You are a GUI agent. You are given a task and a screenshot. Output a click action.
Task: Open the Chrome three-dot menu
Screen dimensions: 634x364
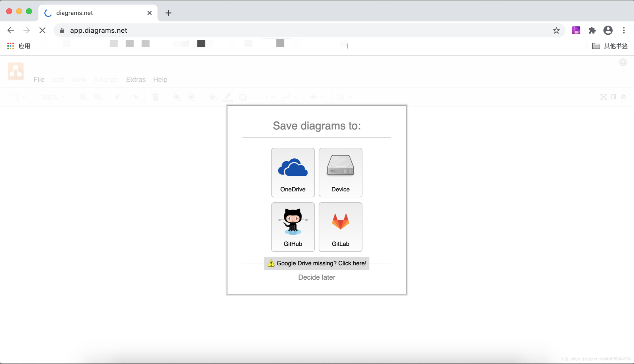coord(624,30)
